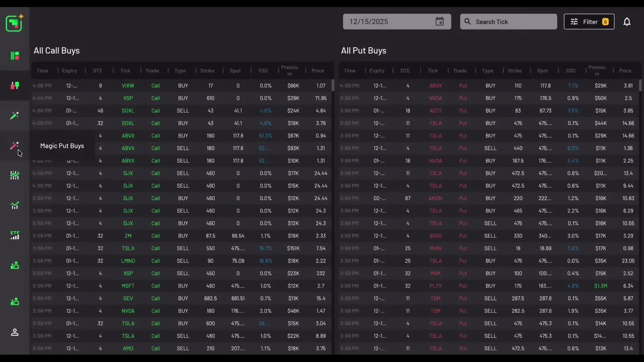The width and height of the screenshot is (644, 362).
Task: Select the ASTS ticker in Put Buys
Action: [436, 111]
